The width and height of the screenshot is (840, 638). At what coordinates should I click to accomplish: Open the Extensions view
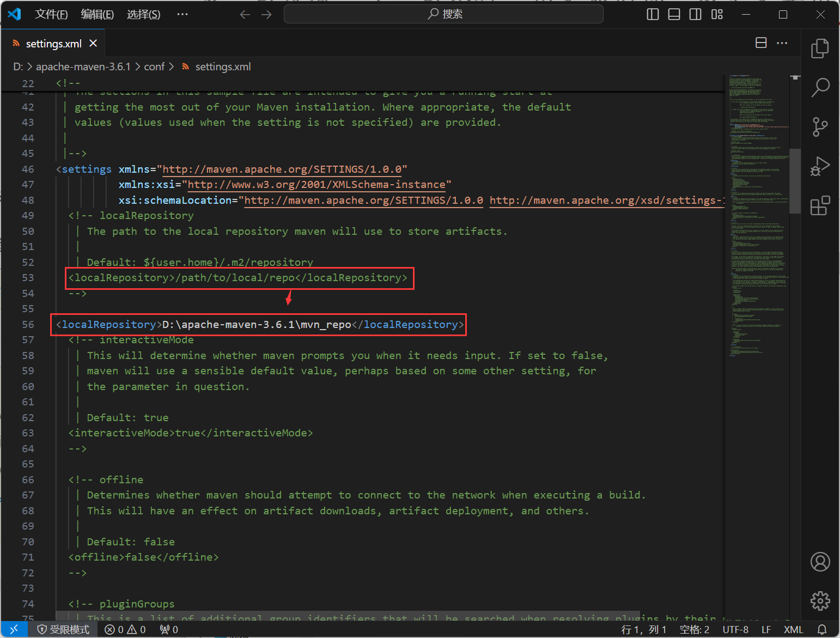(820, 206)
